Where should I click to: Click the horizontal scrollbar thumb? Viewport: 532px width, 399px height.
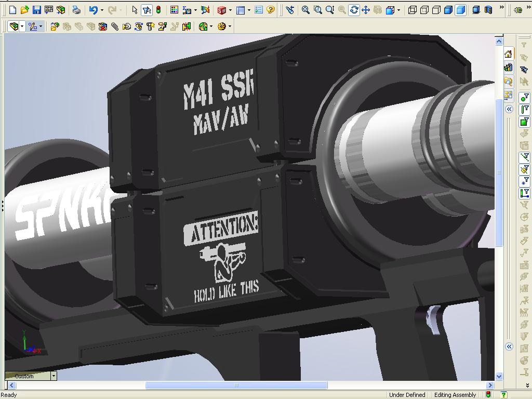pos(236,385)
